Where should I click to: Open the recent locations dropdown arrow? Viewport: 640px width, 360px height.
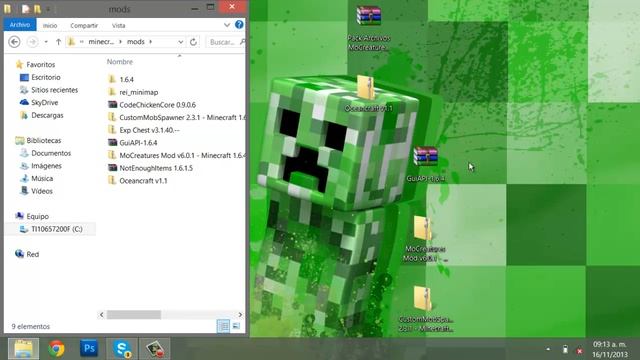pyautogui.click(x=46, y=42)
